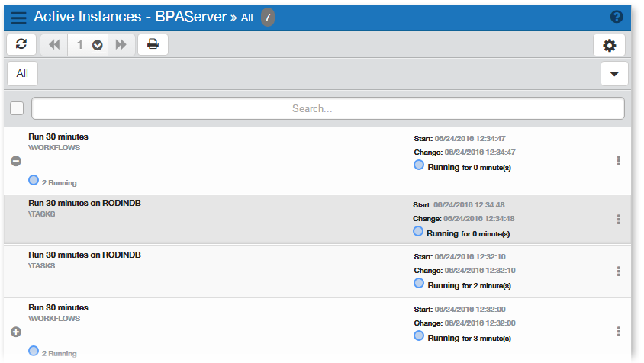Open actions menu for first Run 30 minutes workflow

coord(618,161)
